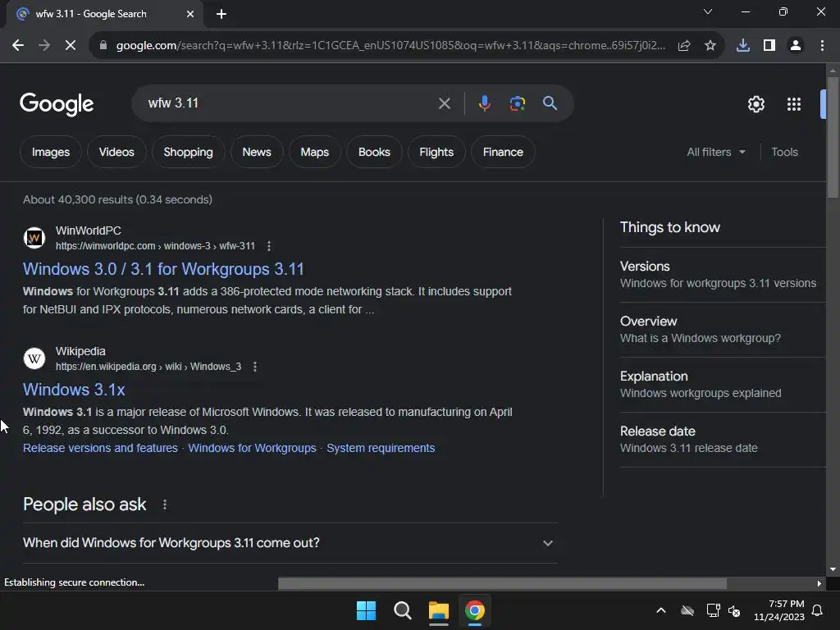The image size is (840, 630).
Task: Open the Windows 3.1x Wikipedia link
Action: click(x=74, y=390)
